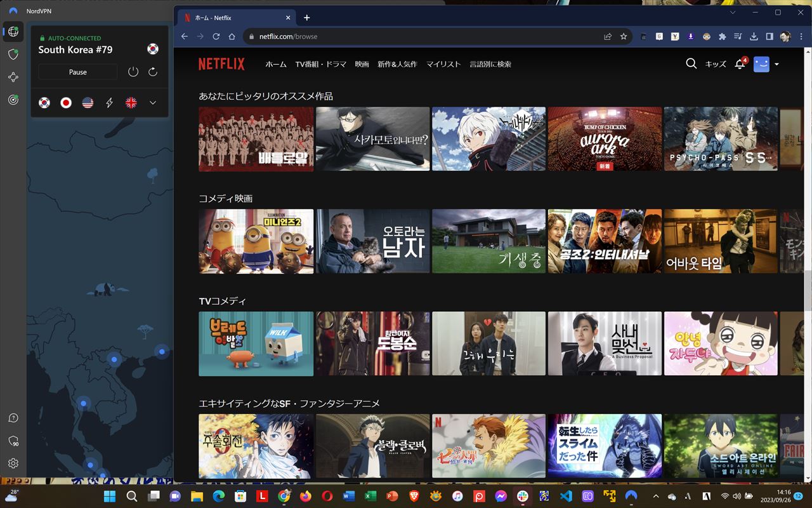Open the 新作&人気作 menu item

click(x=397, y=64)
